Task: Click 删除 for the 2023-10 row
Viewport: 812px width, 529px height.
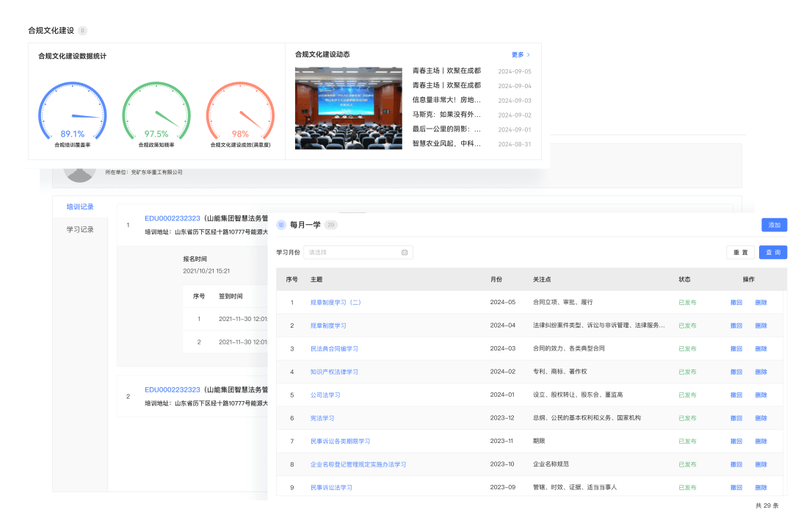Action: point(761,465)
